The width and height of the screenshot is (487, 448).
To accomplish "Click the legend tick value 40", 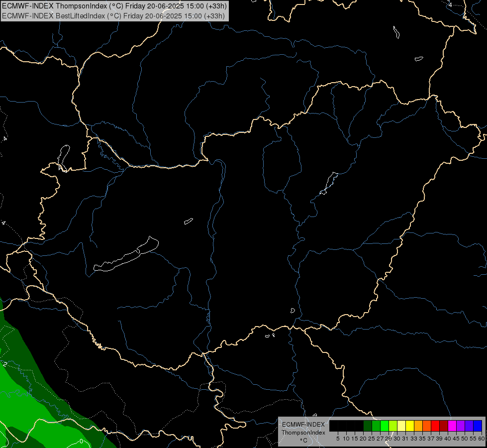I will (x=448, y=439).
